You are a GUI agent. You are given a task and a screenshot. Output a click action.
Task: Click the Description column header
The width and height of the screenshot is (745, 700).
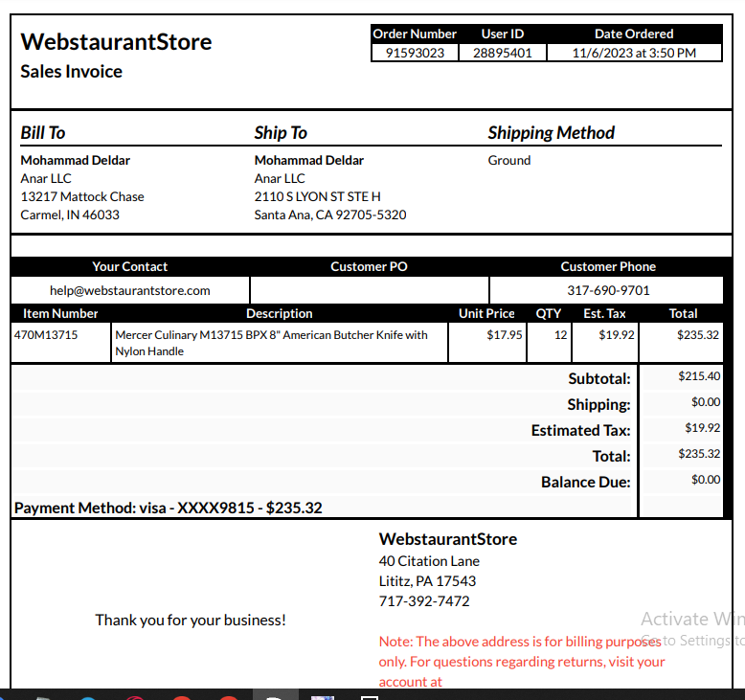pos(280,314)
